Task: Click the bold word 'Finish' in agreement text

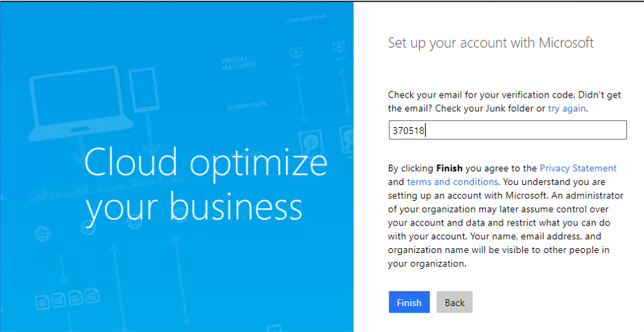Action: point(449,168)
